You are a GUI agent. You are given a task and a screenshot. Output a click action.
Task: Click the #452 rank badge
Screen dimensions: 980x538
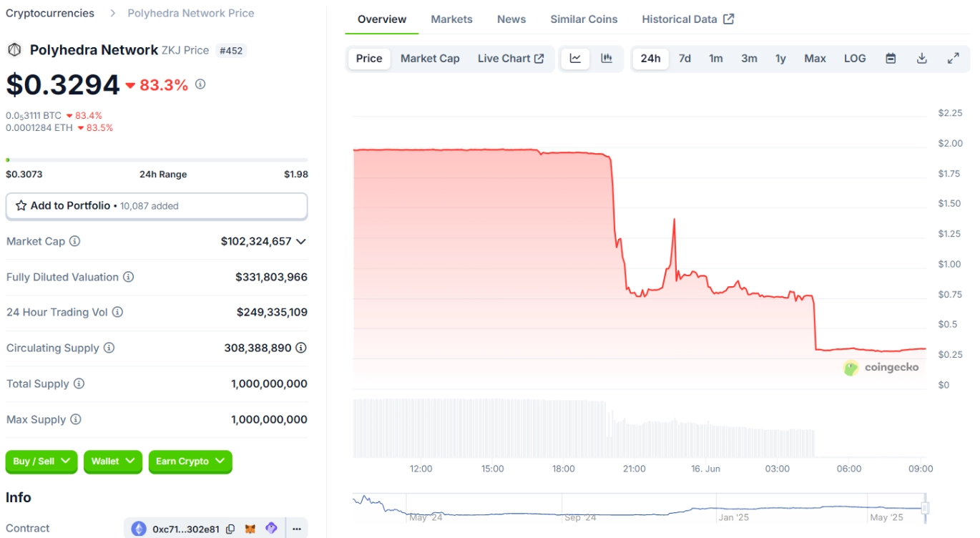[231, 51]
